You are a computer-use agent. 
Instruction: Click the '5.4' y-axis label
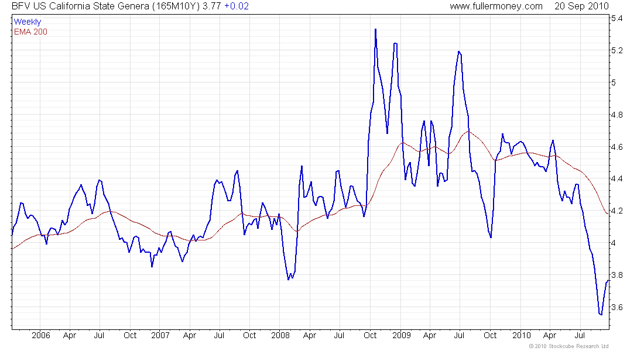(617, 18)
